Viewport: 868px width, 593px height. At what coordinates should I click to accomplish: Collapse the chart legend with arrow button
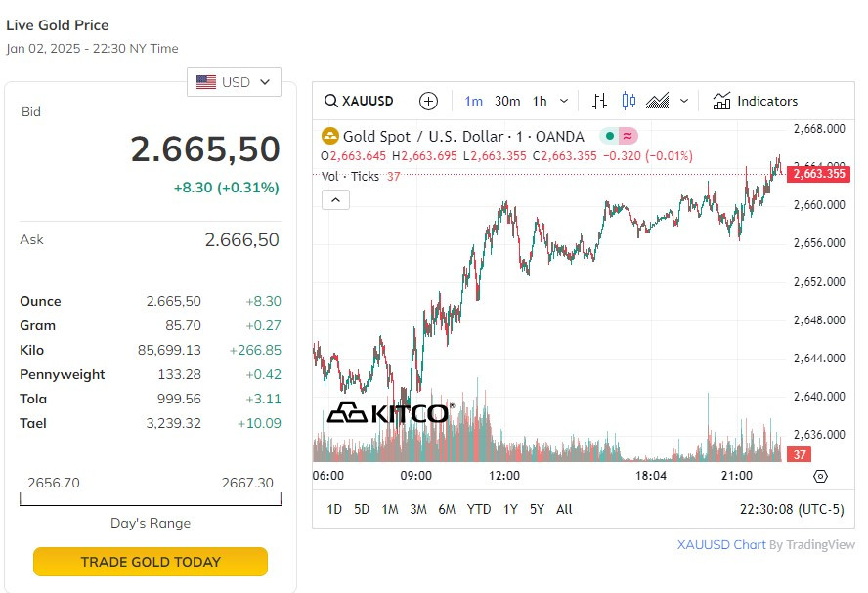[334, 199]
